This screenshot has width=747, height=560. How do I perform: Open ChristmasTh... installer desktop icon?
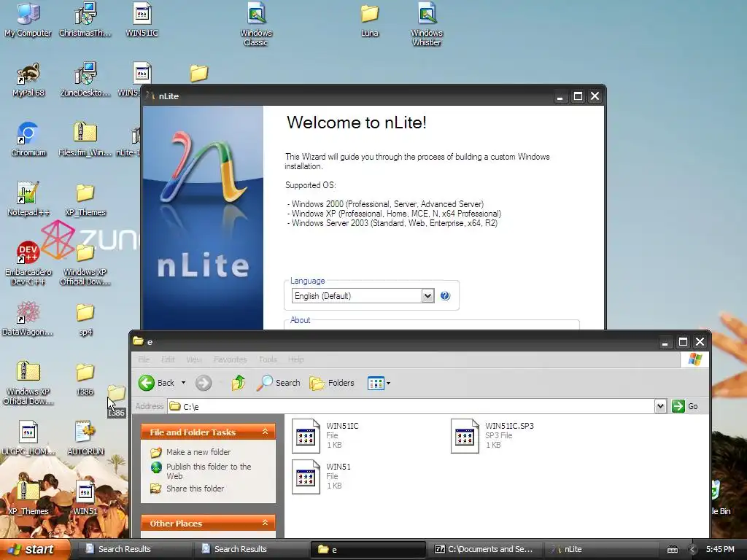pos(85,20)
